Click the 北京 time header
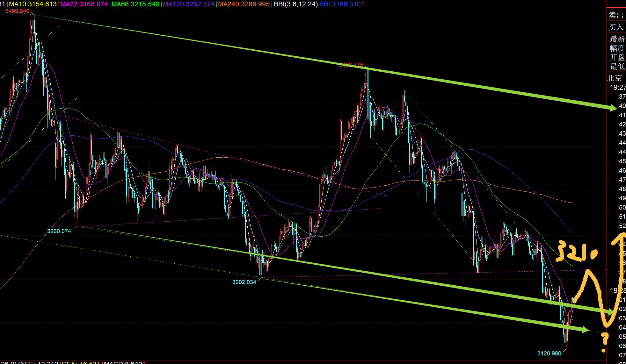The height and width of the screenshot is (364, 626). click(615, 78)
